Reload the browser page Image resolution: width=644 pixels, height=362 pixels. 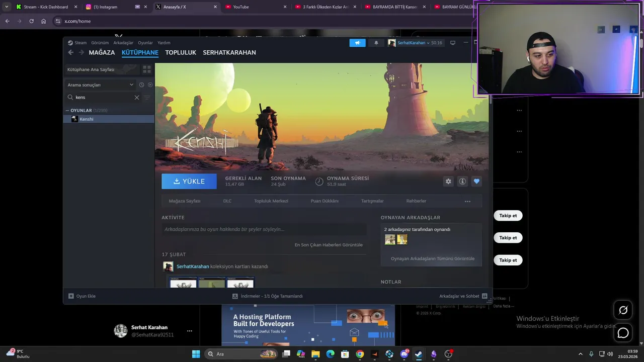point(31,21)
